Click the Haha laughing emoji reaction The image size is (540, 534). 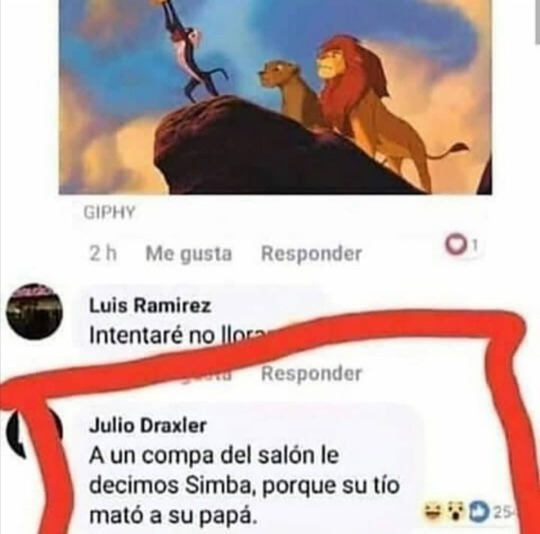click(434, 511)
